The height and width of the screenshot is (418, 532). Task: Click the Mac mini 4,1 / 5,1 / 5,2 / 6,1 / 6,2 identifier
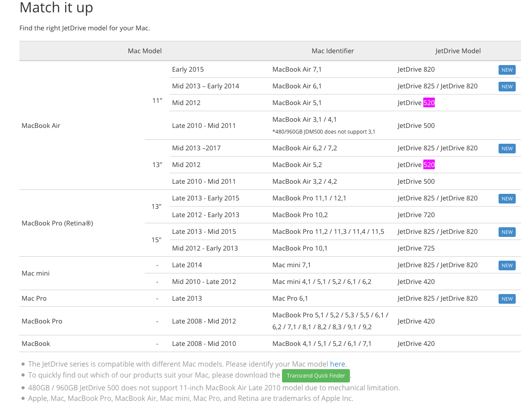322,282
